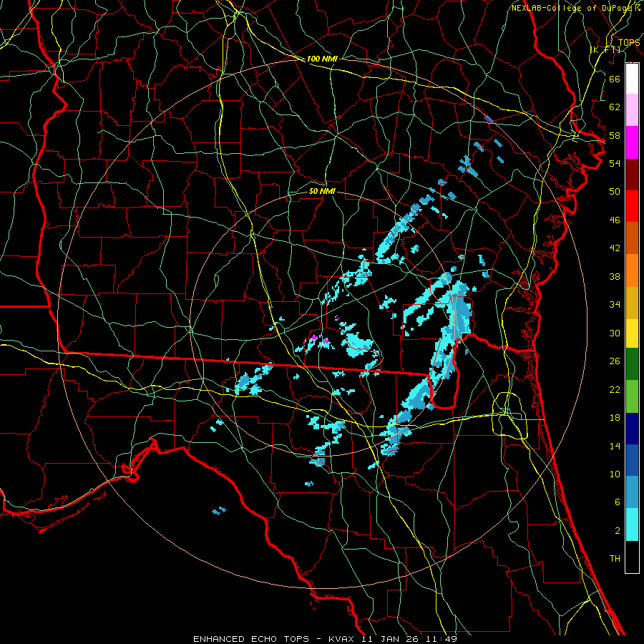Image resolution: width=644 pixels, height=644 pixels.
Task: Select the burnt orange legend swatch
Action: click(632, 238)
